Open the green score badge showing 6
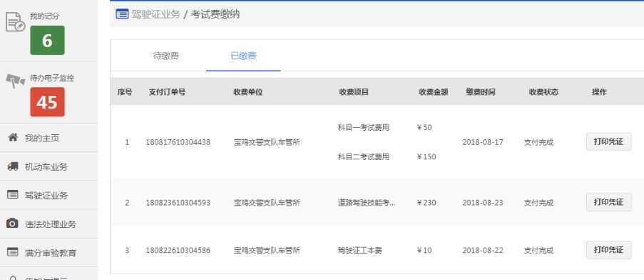 (47, 40)
